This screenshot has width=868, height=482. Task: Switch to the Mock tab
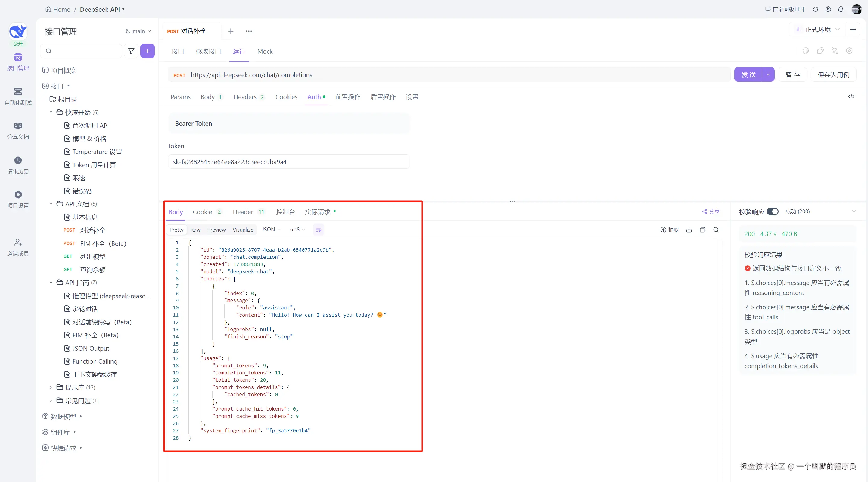click(265, 51)
